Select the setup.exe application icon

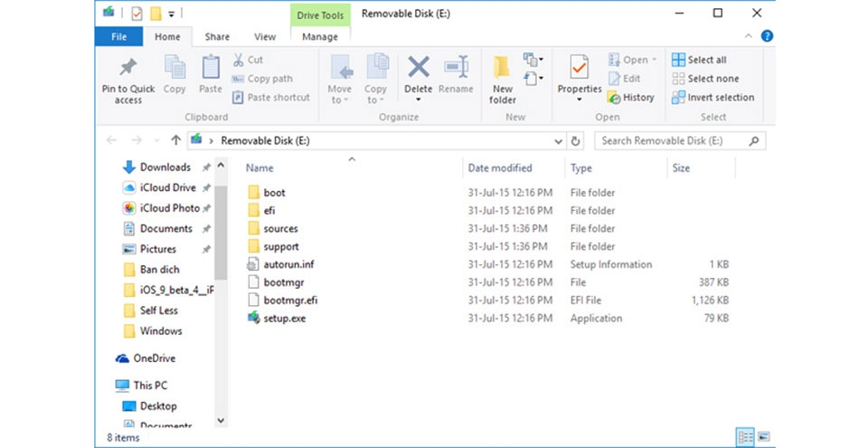coord(253,318)
